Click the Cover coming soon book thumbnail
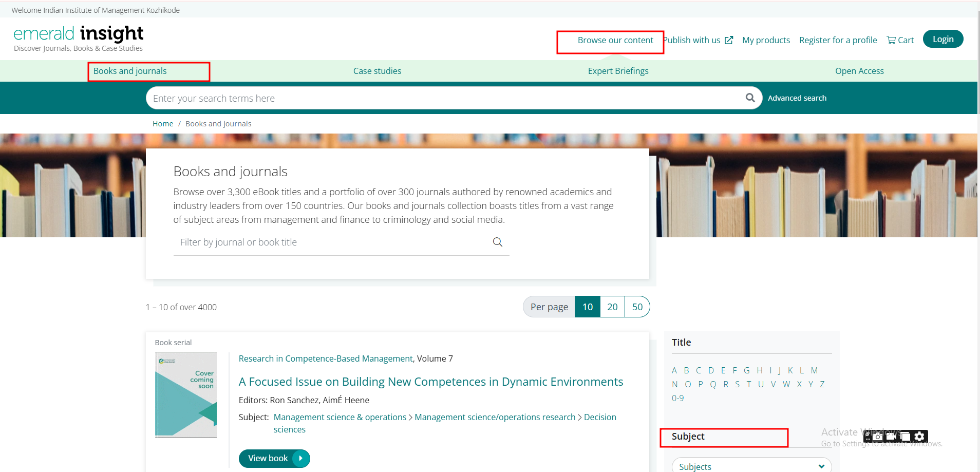The width and height of the screenshot is (980, 472). pos(186,394)
